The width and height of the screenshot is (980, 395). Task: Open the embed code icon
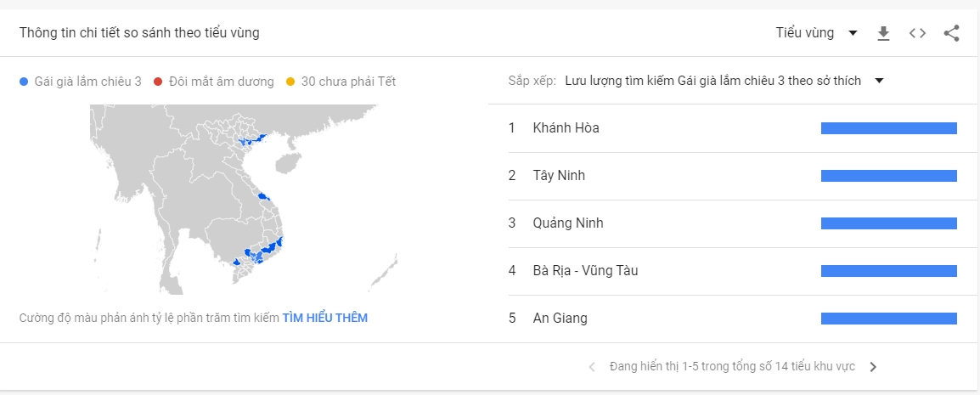pos(917,33)
